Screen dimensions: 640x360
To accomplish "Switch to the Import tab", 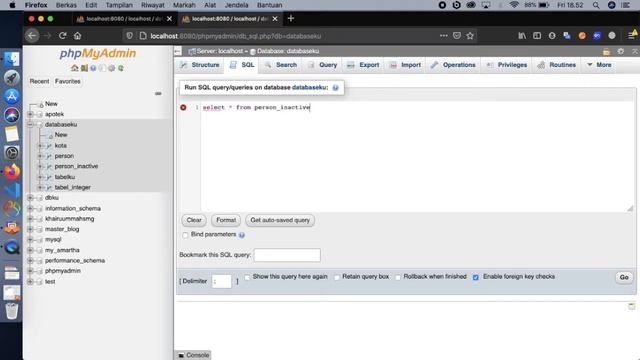I will pos(405,65).
